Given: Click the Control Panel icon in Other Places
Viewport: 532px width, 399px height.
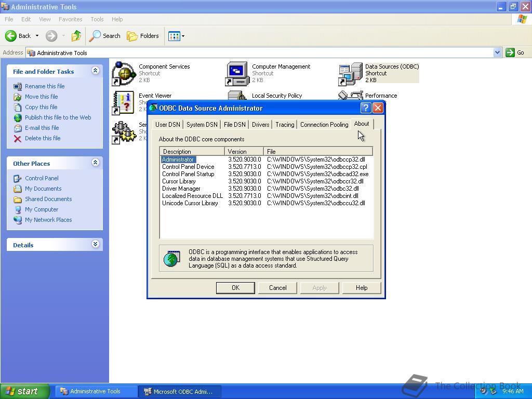Looking at the screenshot, I should pyautogui.click(x=18, y=179).
